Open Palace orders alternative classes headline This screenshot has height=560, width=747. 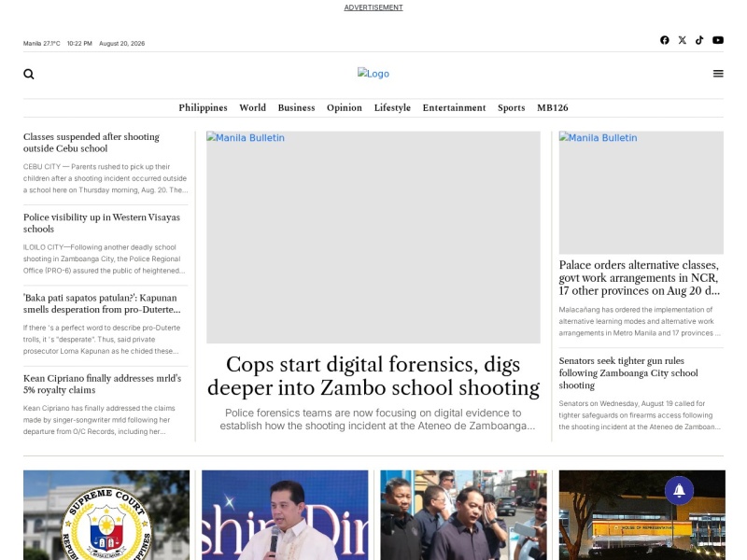tap(640, 277)
